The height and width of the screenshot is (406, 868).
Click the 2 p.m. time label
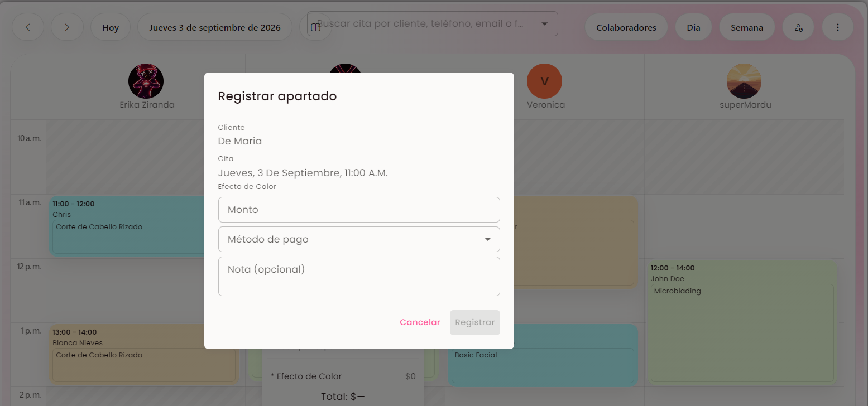(31, 395)
